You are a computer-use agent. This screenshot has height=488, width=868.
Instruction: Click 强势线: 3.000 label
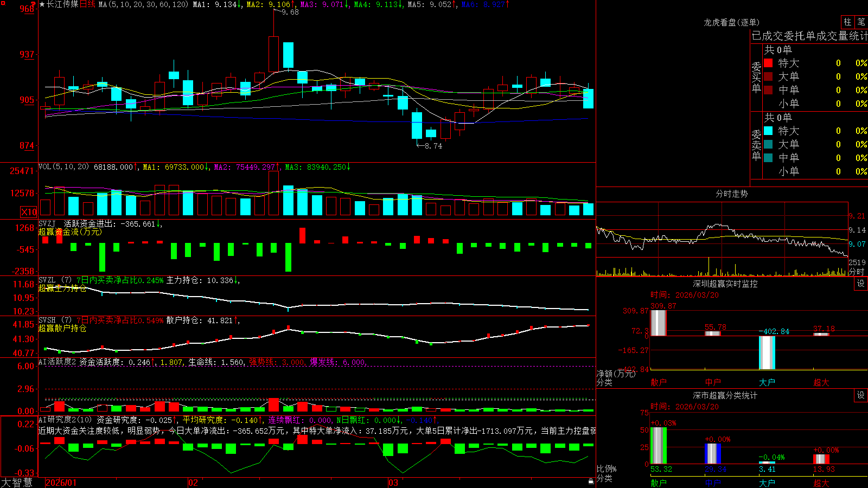coord(277,362)
